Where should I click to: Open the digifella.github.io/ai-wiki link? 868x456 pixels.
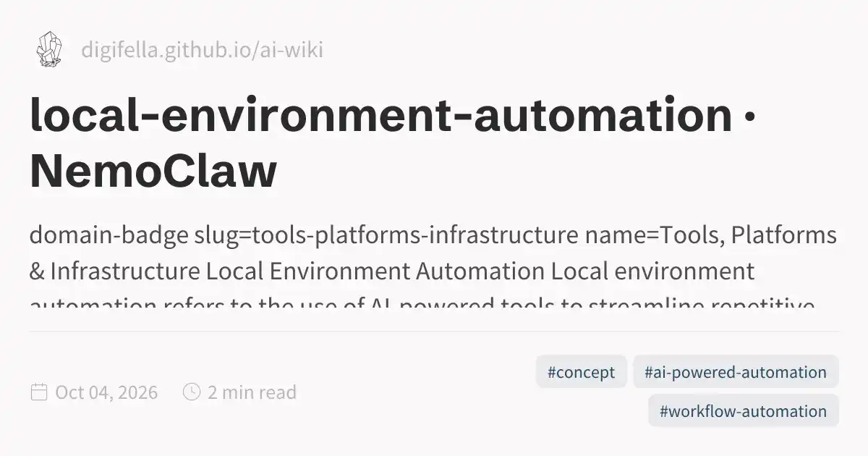(x=202, y=50)
